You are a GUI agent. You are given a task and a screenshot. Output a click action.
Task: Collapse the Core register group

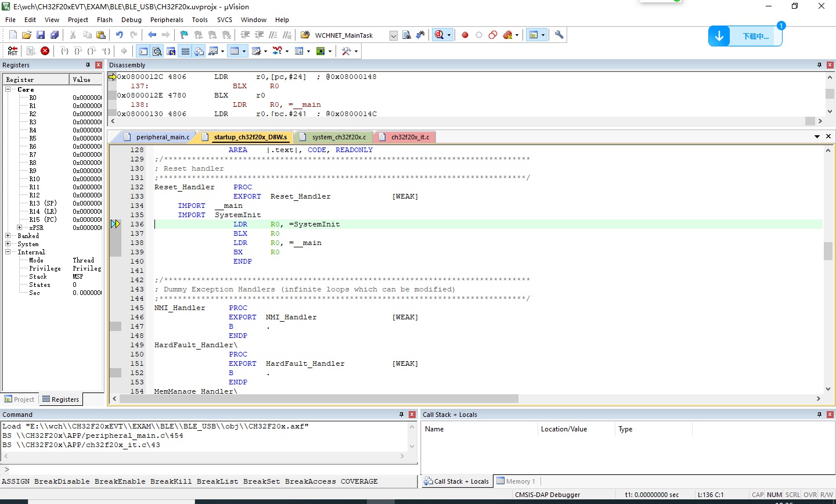pos(8,89)
